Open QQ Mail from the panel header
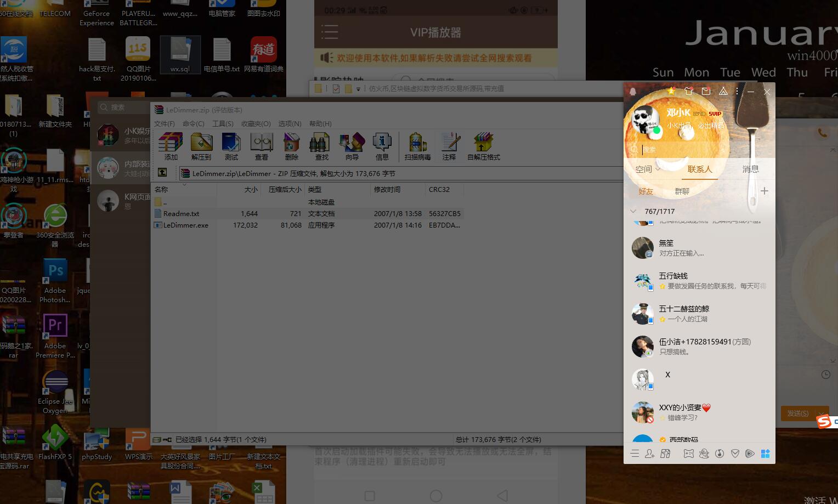 [x=706, y=92]
